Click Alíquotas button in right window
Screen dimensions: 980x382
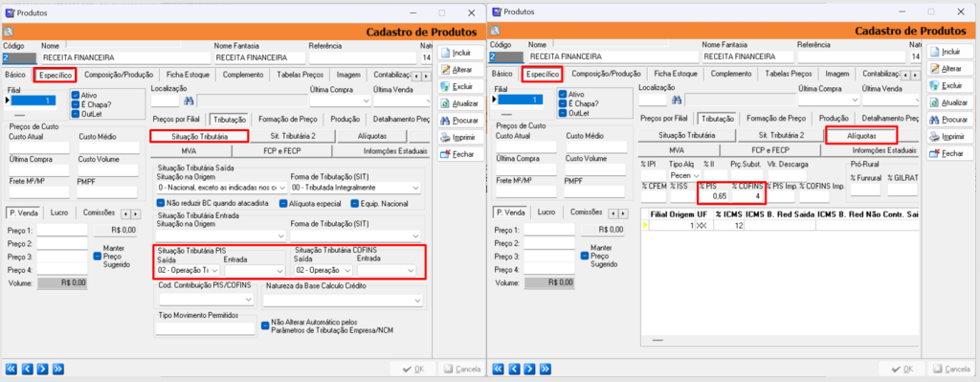point(861,135)
